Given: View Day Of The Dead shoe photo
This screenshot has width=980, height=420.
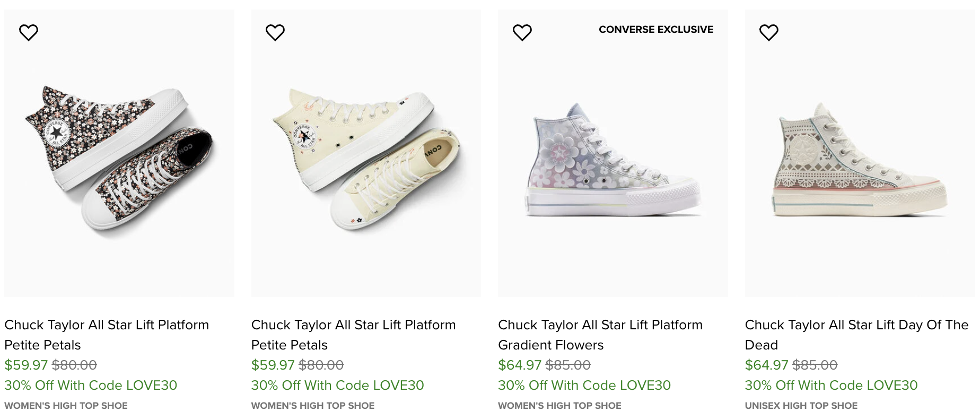Looking at the screenshot, I should (x=859, y=159).
